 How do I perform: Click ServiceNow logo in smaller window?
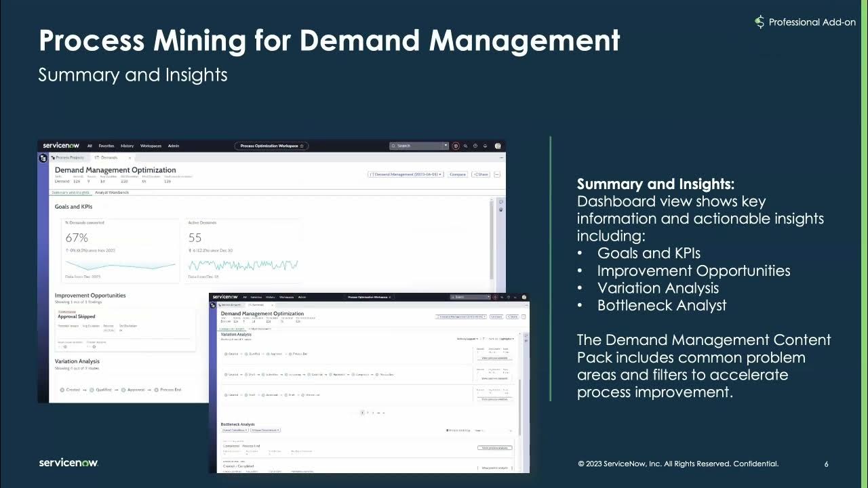(x=225, y=297)
